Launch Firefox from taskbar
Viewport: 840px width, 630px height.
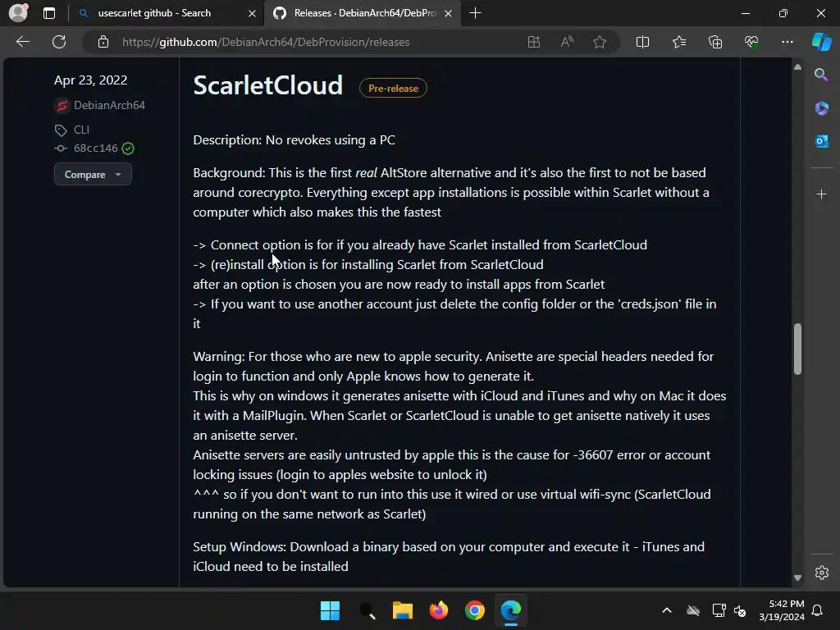439,610
